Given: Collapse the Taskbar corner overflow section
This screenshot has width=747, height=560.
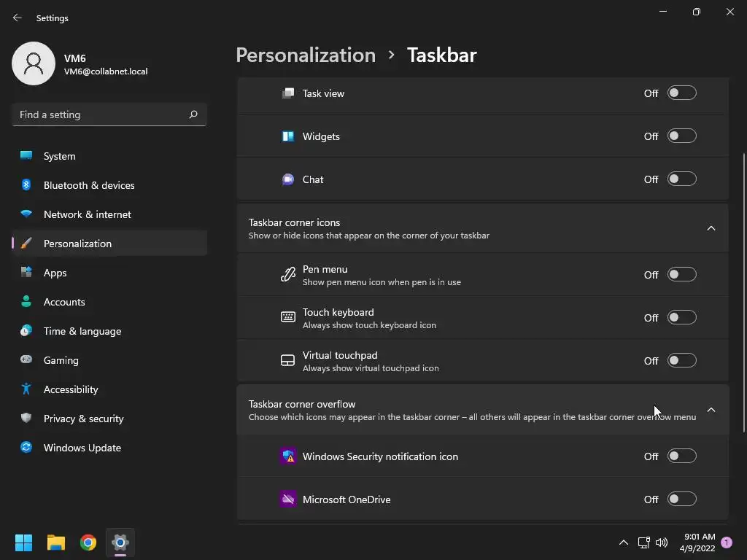Looking at the screenshot, I should click(711, 410).
